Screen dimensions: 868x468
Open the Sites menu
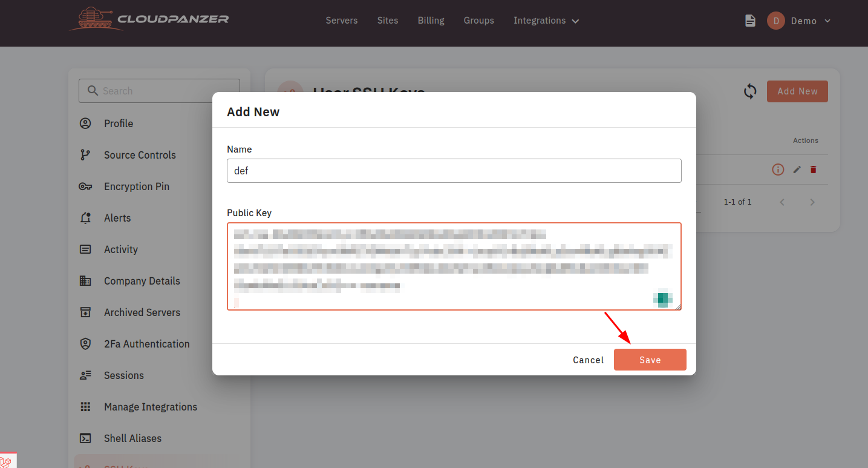[388, 21]
